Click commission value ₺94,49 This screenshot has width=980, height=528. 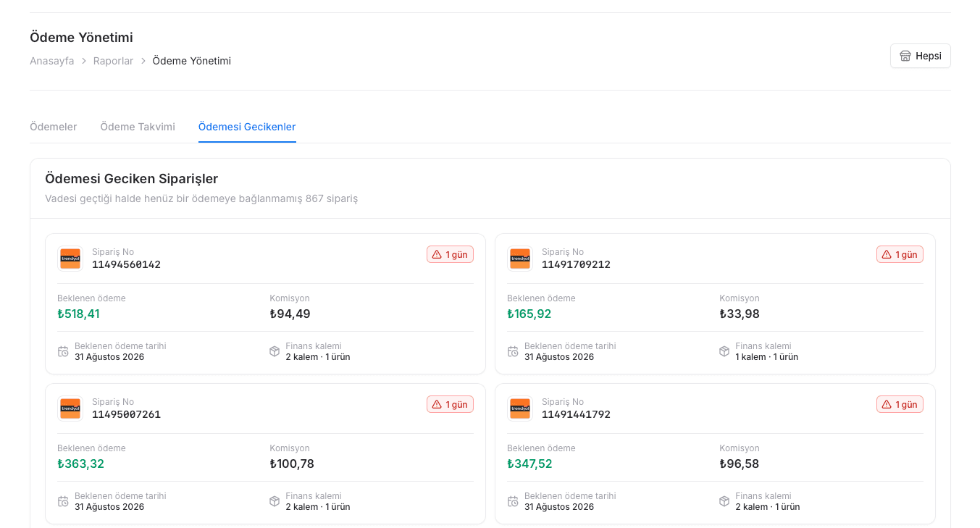pos(290,314)
